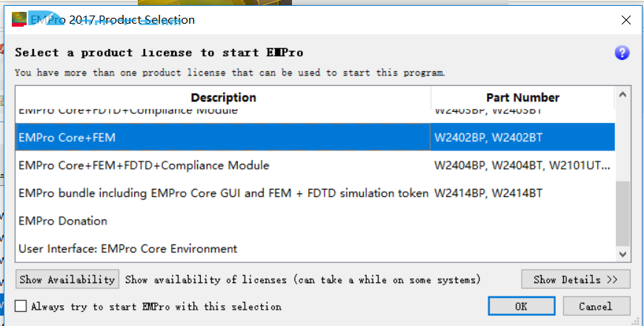Screen dimensions: 644x326
Task: Click the Part Number column header
Action: [522, 97]
